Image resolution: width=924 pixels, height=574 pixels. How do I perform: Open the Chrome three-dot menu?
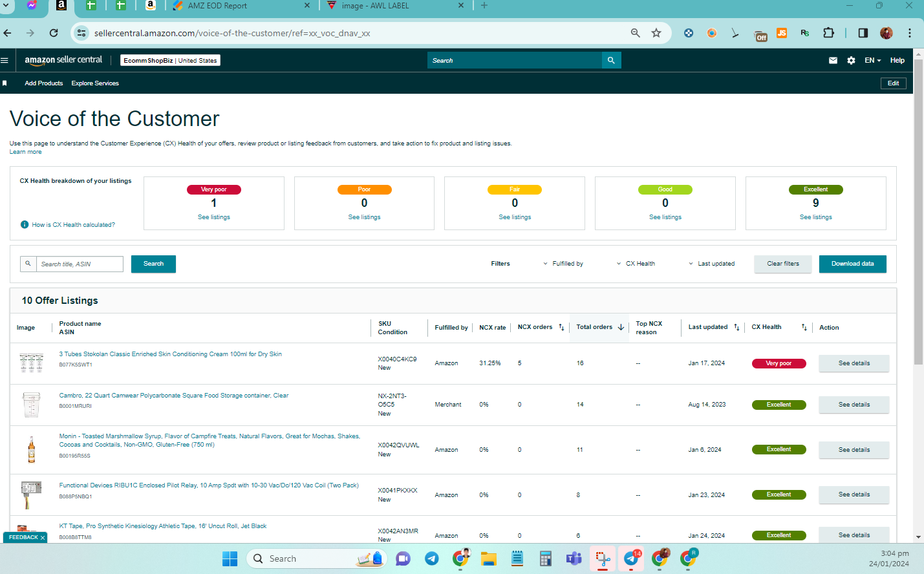point(910,33)
